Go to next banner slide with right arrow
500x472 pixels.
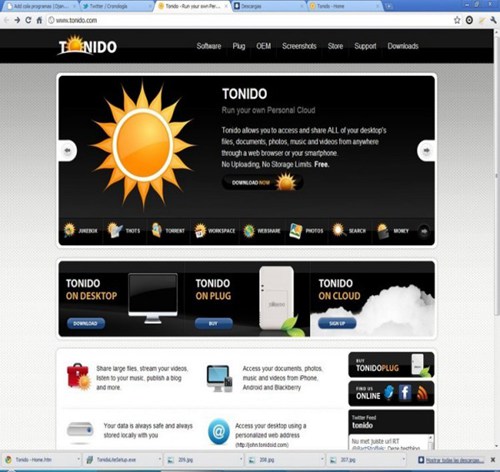pyautogui.click(x=426, y=151)
